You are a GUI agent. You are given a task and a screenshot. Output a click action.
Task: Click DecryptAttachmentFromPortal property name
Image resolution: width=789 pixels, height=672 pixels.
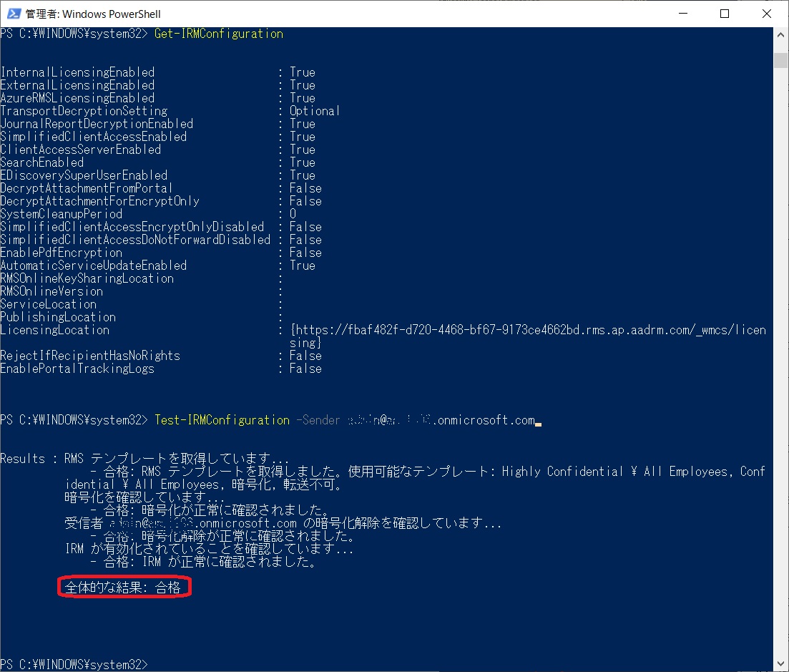86,188
